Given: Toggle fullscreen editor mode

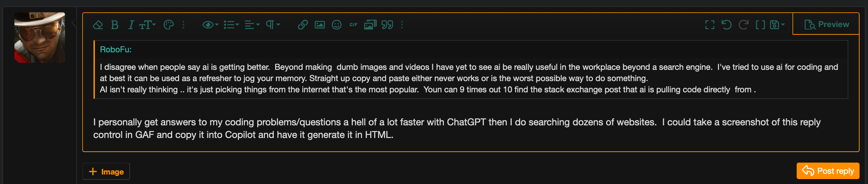Looking at the screenshot, I should pyautogui.click(x=710, y=25).
